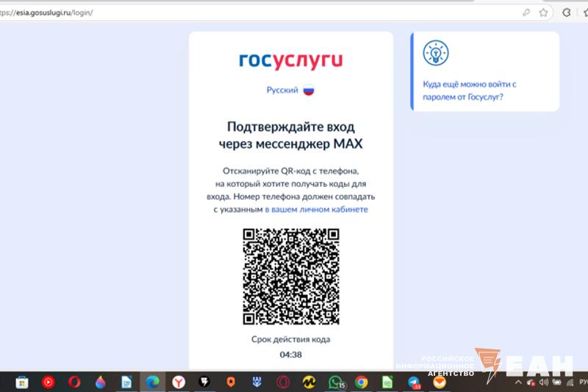This screenshot has height=392, width=588.
Task: Open «Куда ещё можно войти с паролем» link
Action: point(469,90)
